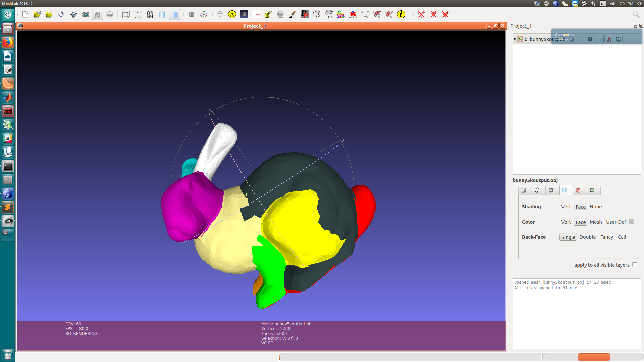Click the New Empty Project icon
Screen dimensions: 644x362
(25, 14)
